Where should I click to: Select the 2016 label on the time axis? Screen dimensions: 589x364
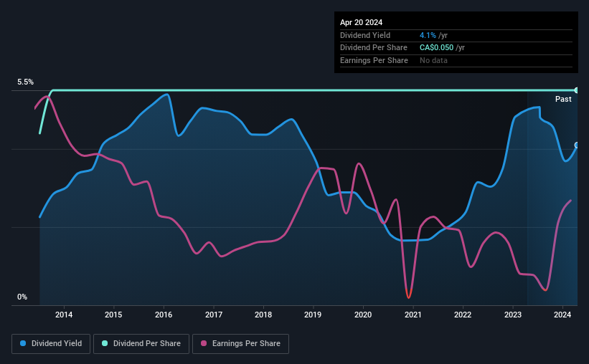(164, 315)
